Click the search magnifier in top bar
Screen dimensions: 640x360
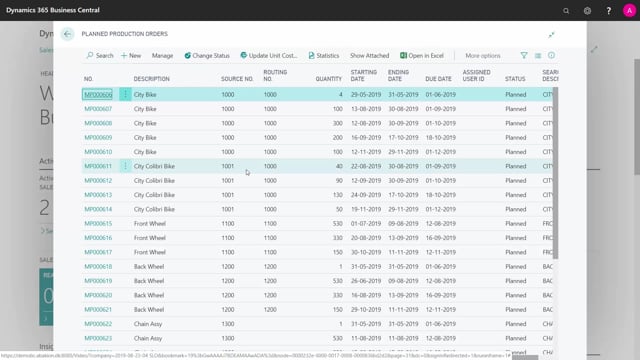pyautogui.click(x=566, y=11)
